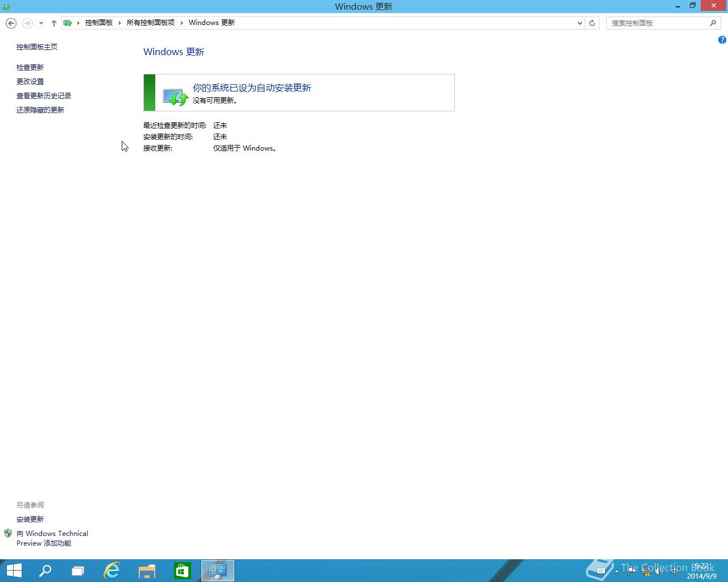Open Task View on the taskbar
The image size is (728, 582).
[78, 571]
